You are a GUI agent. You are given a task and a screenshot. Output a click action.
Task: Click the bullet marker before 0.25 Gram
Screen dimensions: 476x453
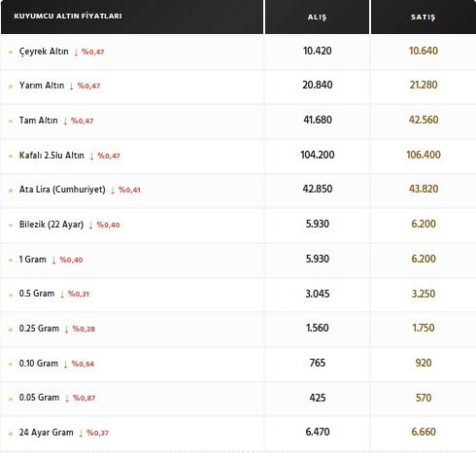tap(11, 330)
